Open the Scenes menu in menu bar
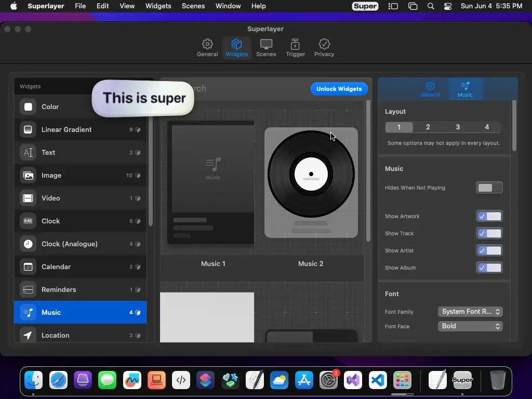This screenshot has height=399, width=532. 193,6
